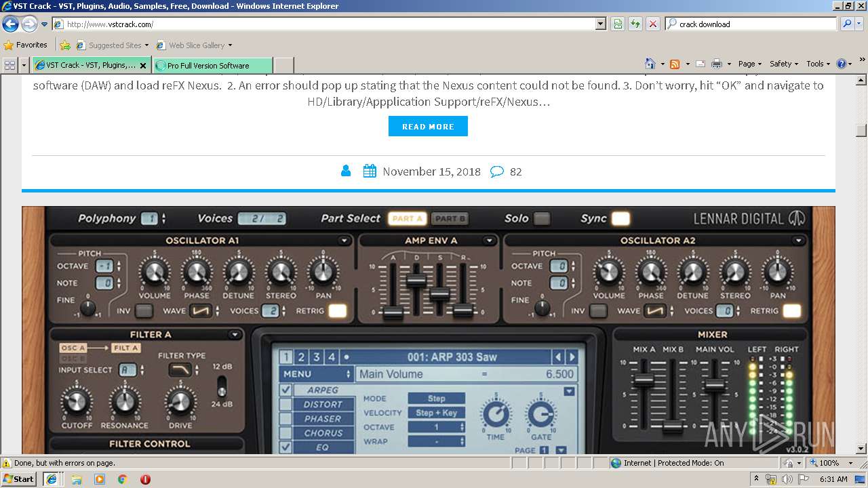
Task: Click the search magnifier button
Action: (x=846, y=24)
